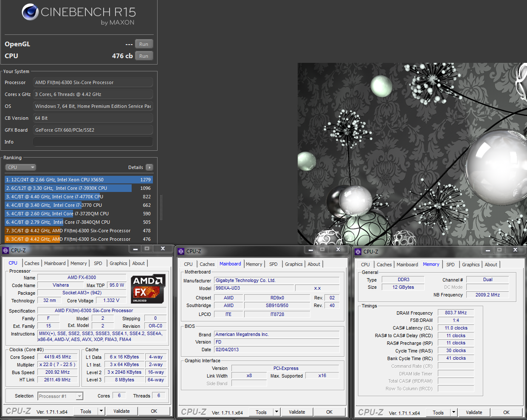The width and height of the screenshot is (527, 420).
Task: Open Caches tab in first CPU-Z window
Action: click(x=32, y=263)
